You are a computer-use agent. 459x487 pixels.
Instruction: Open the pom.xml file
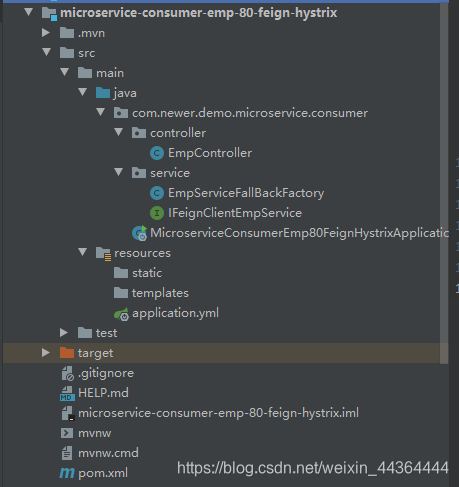103,473
